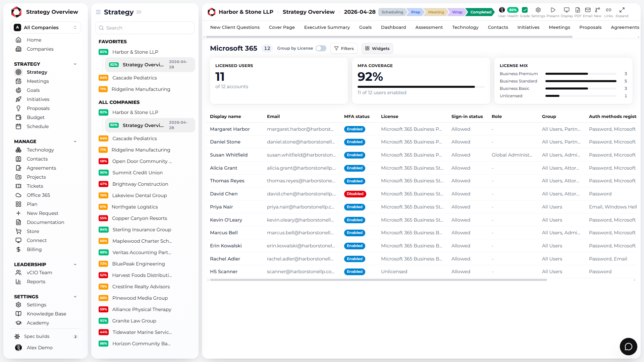Click the Display monitor icon
This screenshot has height=362, width=644.
567,10
